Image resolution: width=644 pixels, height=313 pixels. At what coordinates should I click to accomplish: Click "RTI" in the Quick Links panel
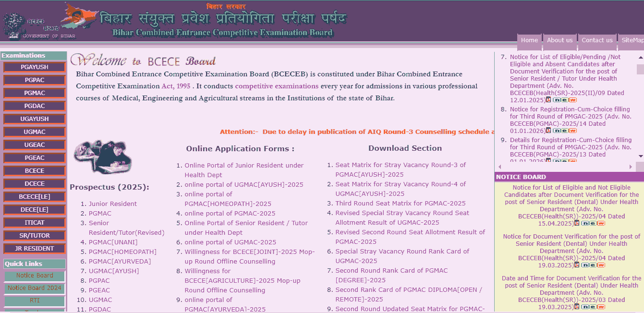[34, 301]
